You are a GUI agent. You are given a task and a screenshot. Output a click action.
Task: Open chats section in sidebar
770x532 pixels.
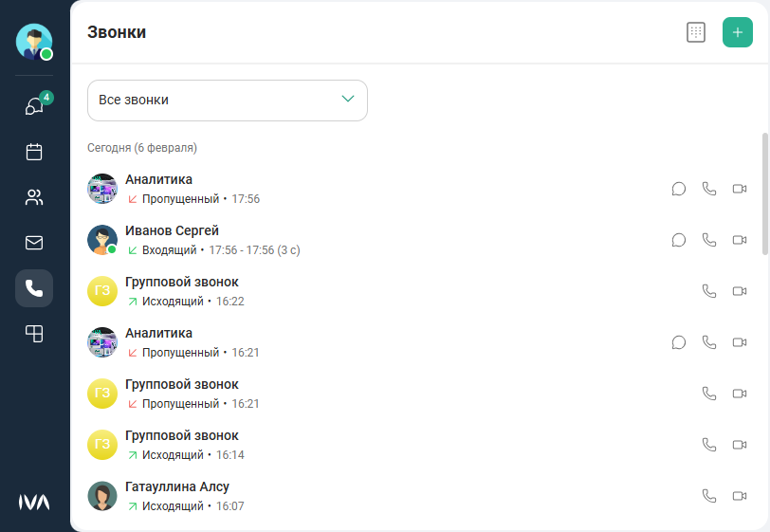coord(34,106)
